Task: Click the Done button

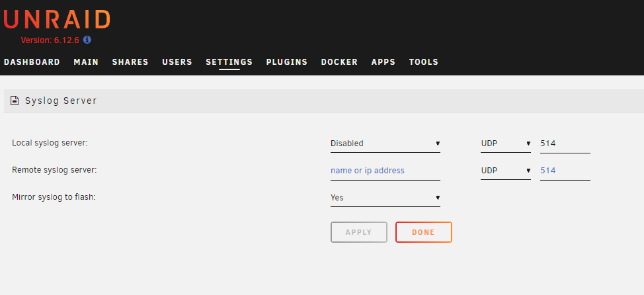Action: (x=423, y=232)
